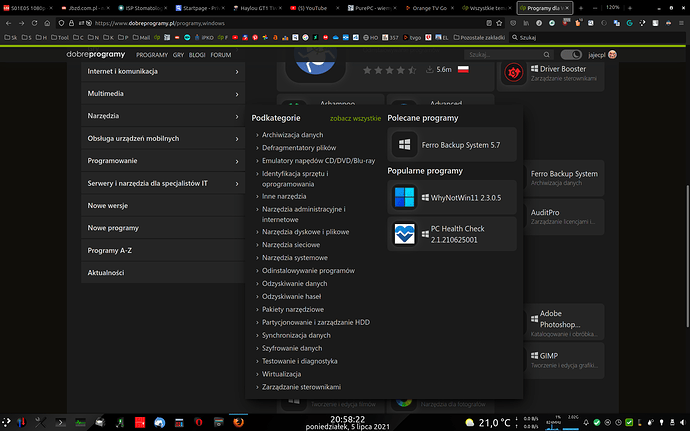The height and width of the screenshot is (431, 690).
Task: Open the Tool bookmarks folder
Action: (x=60, y=37)
